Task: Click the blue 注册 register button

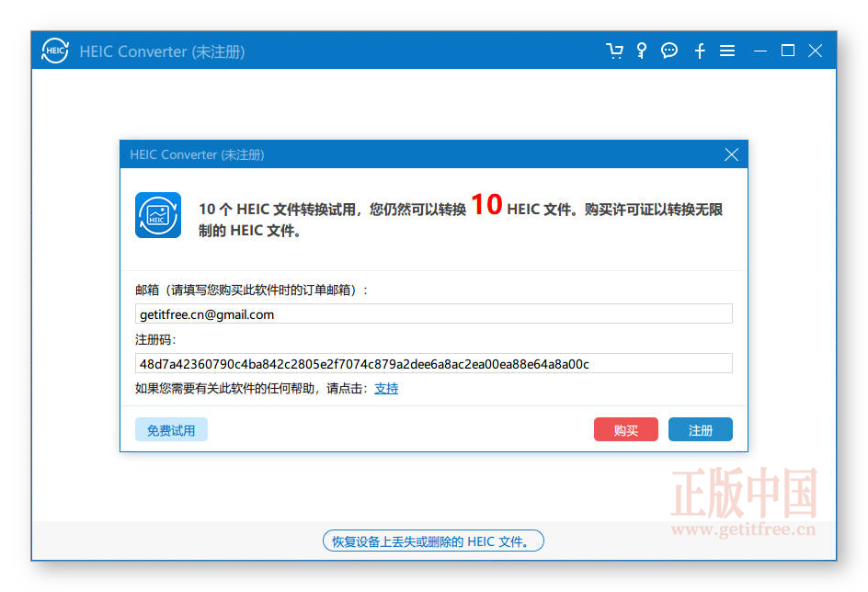Action: [x=701, y=430]
